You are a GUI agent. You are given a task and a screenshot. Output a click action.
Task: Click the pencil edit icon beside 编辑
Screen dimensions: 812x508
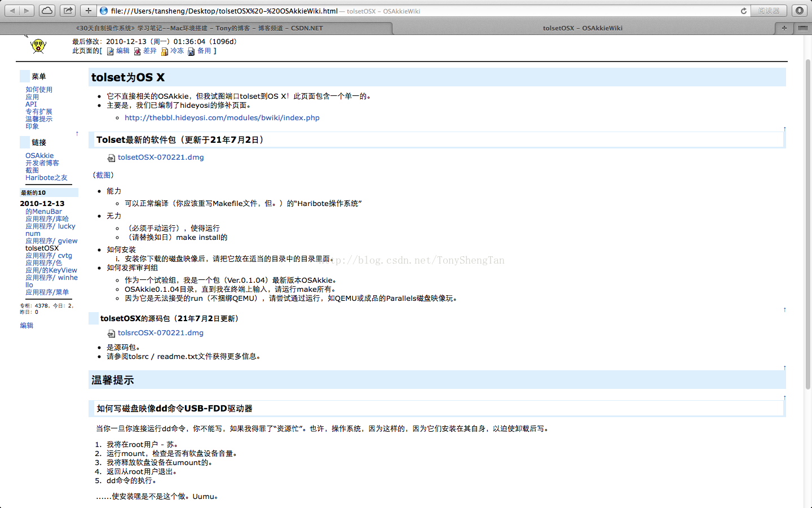click(x=111, y=51)
